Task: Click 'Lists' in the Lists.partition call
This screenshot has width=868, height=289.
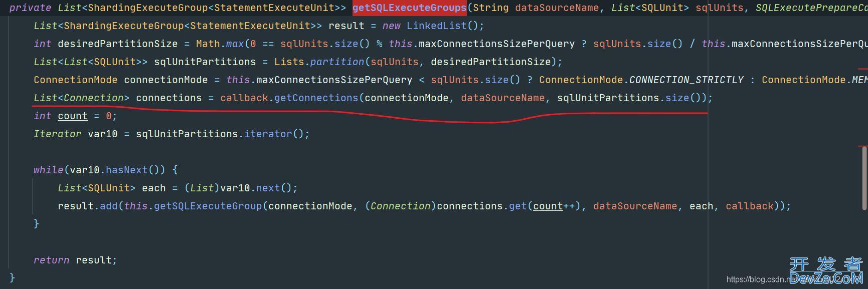Action: pyautogui.click(x=289, y=62)
